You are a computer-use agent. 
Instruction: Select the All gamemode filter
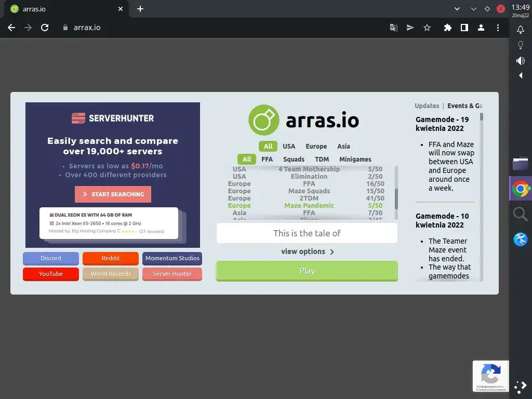247,159
